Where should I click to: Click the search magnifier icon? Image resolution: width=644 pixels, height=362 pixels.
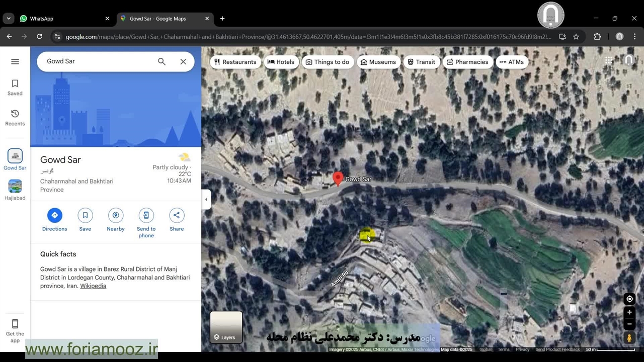point(162,61)
